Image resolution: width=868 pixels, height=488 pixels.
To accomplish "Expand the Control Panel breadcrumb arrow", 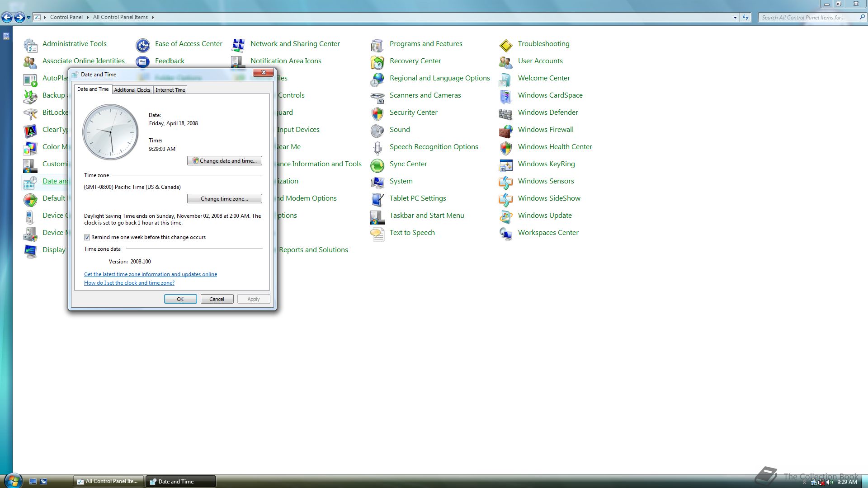I will pyautogui.click(x=88, y=17).
